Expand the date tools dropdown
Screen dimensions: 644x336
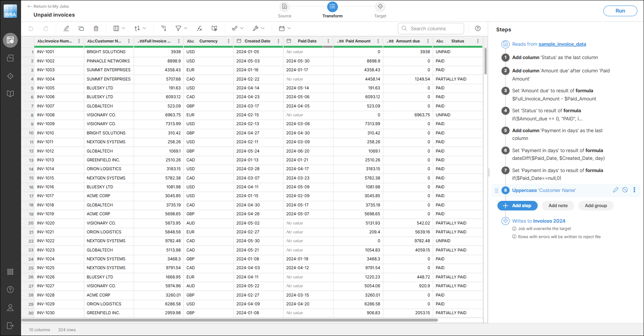(x=284, y=28)
